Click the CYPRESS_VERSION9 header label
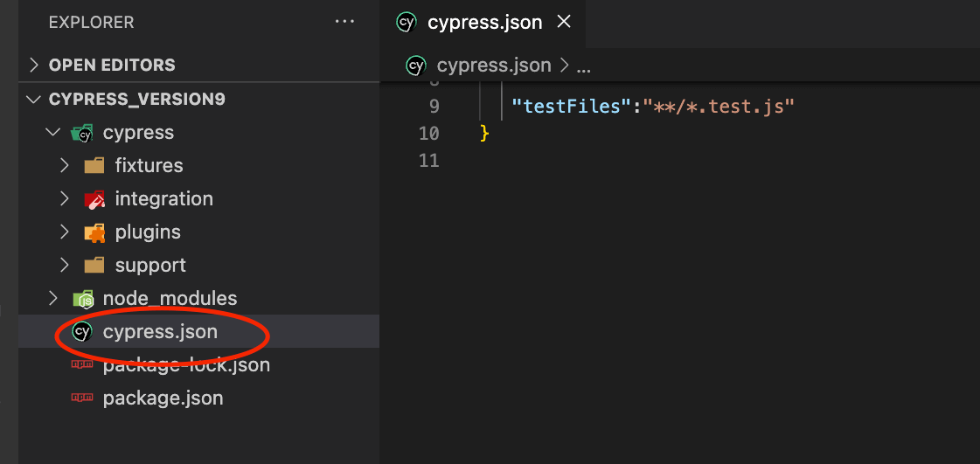 click(x=137, y=100)
